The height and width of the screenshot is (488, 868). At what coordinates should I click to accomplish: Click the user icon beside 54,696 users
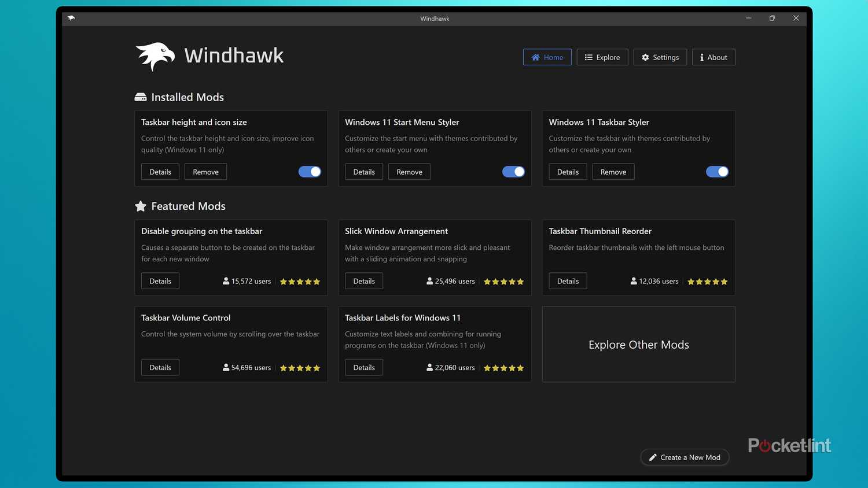tap(225, 367)
